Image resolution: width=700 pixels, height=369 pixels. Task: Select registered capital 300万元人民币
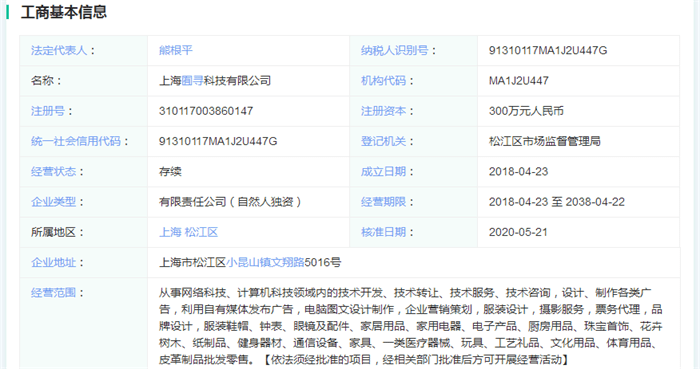(526, 111)
